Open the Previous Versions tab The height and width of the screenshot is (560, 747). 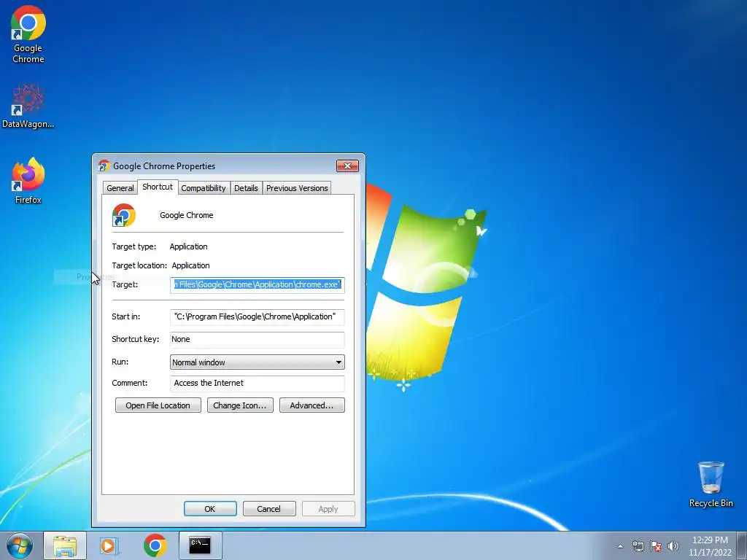point(297,188)
